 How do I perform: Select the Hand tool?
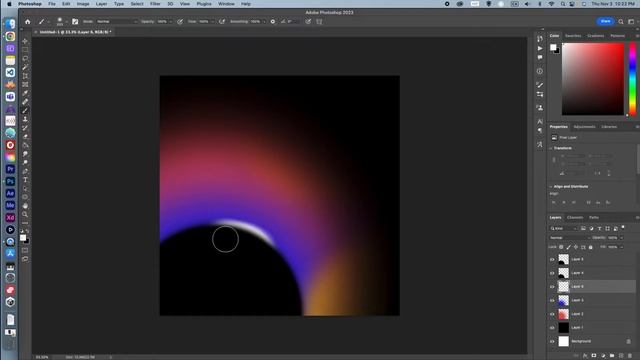coord(25,206)
